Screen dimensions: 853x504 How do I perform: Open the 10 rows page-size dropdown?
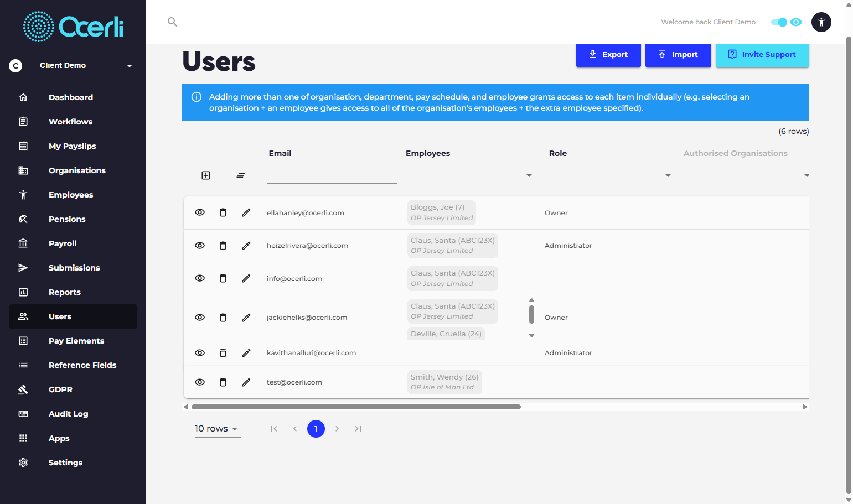click(218, 429)
